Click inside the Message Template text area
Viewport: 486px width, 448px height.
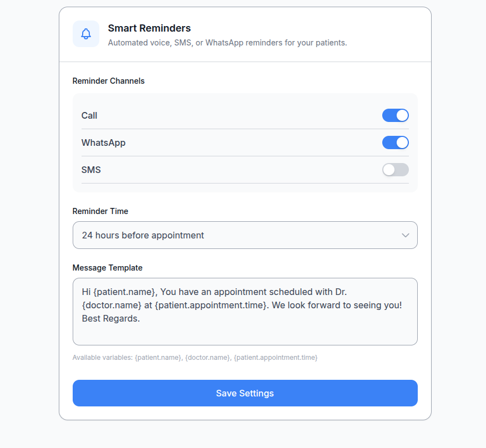(245, 310)
